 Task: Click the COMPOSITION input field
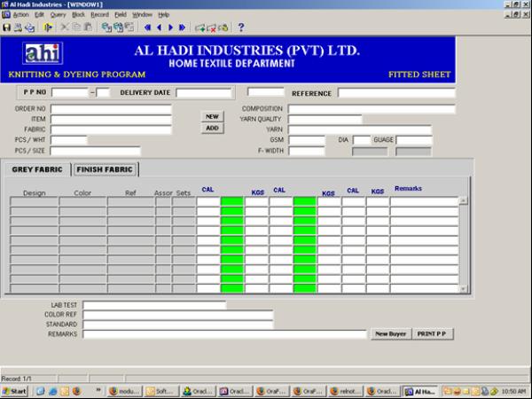(372, 109)
